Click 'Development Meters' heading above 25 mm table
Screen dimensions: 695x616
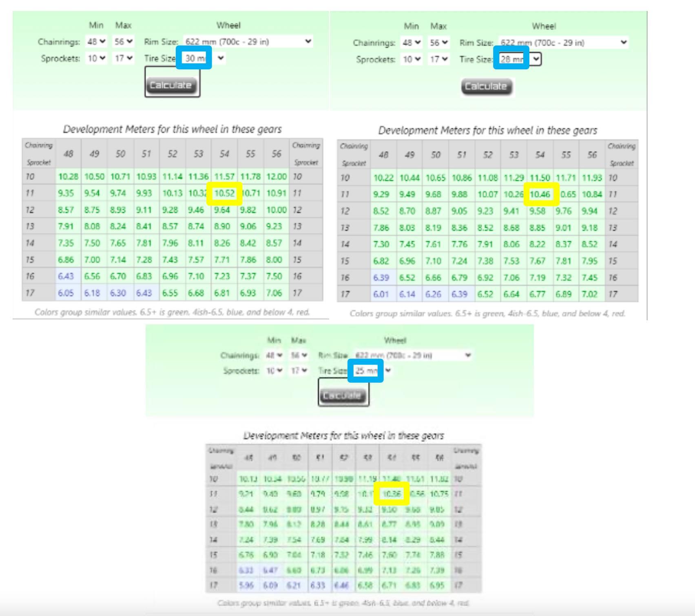pos(343,436)
